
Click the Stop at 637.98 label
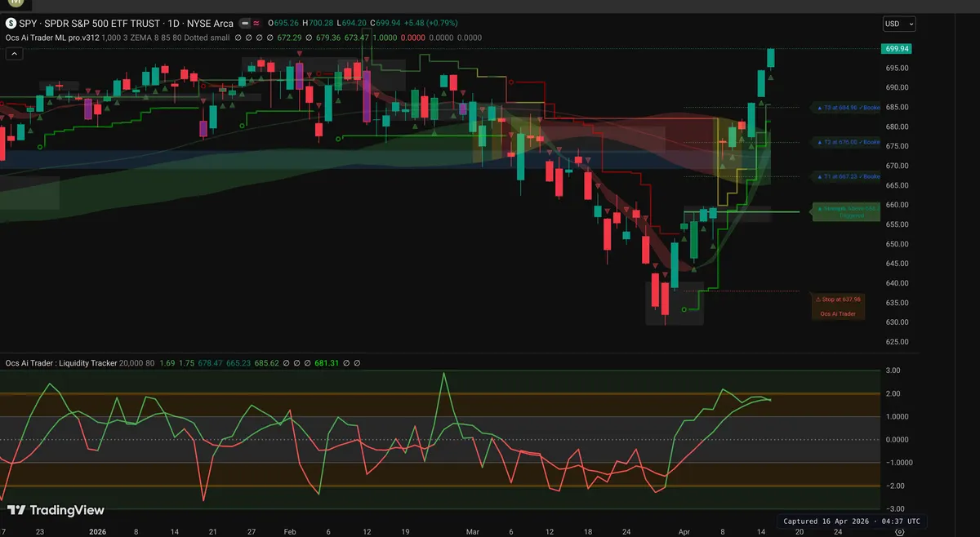tap(838, 299)
